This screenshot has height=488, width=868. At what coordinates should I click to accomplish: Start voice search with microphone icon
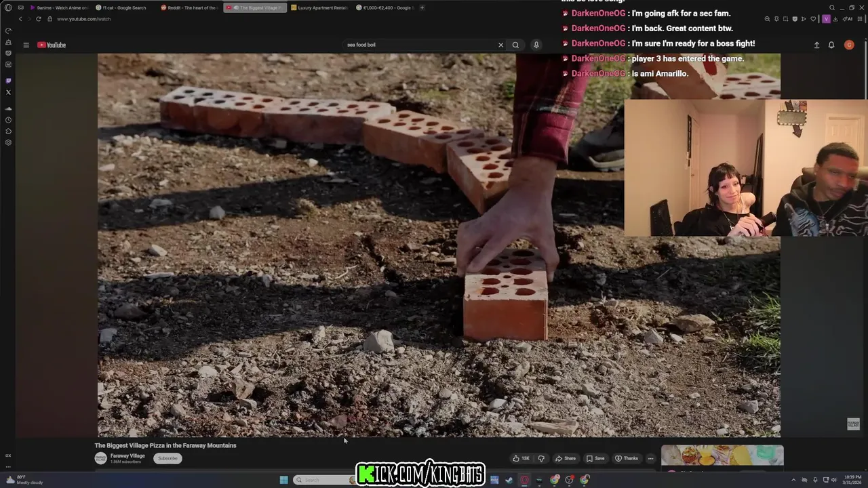coord(536,45)
